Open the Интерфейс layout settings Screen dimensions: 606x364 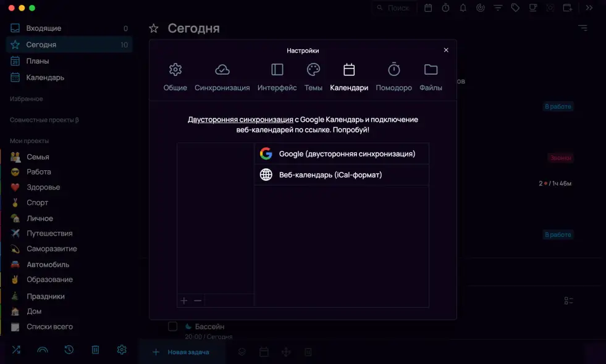click(x=277, y=77)
